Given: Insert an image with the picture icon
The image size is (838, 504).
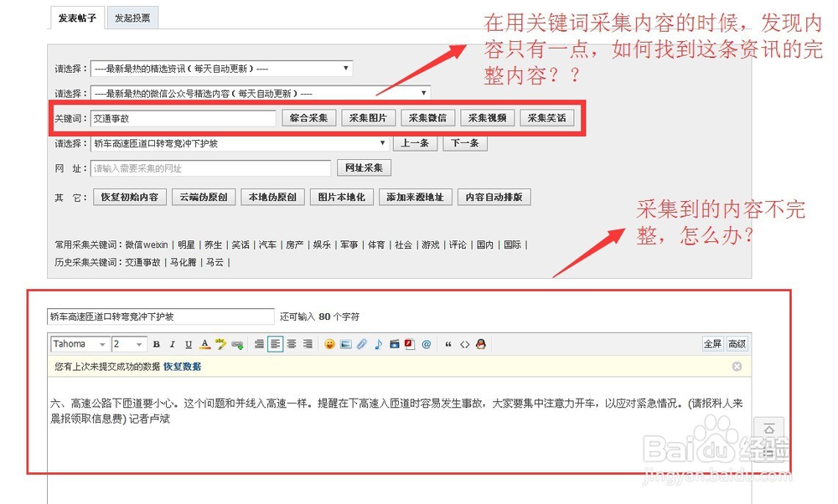Looking at the screenshot, I should point(346,344).
